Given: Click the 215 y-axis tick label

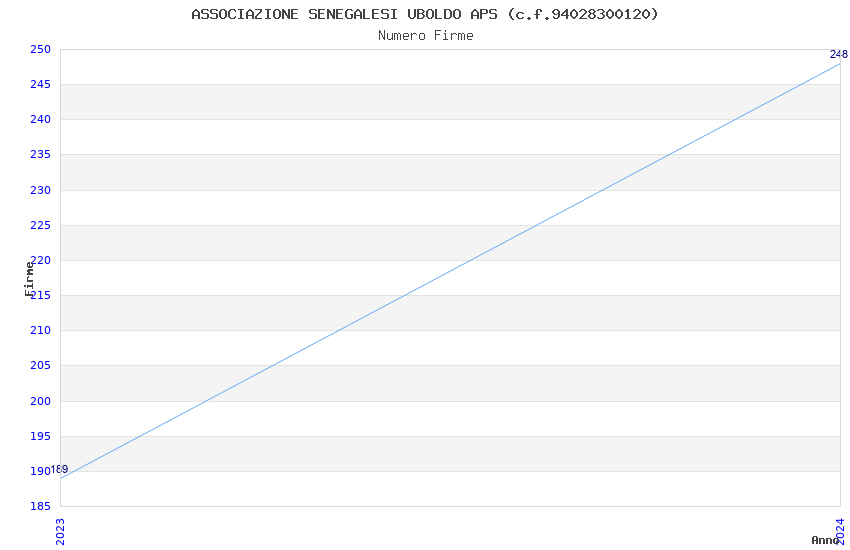Looking at the screenshot, I should click(x=41, y=295).
